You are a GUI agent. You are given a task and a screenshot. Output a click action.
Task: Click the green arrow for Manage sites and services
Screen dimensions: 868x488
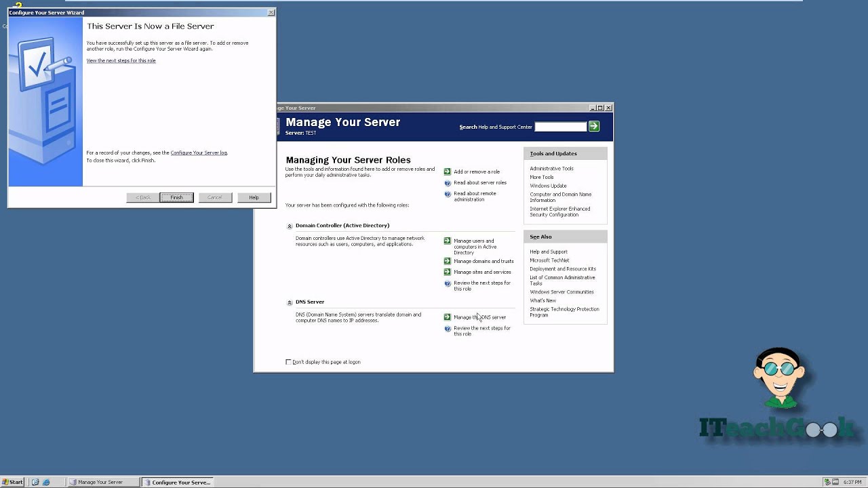coord(447,272)
